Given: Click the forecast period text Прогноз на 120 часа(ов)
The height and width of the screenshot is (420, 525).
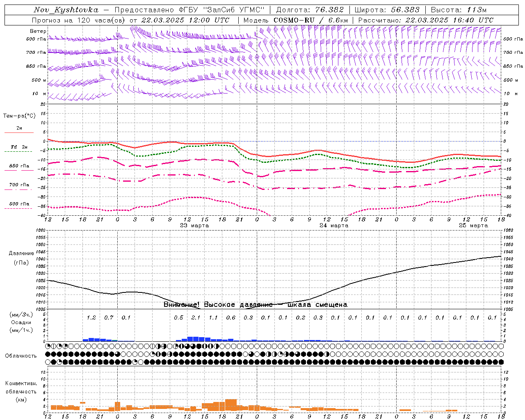Looking at the screenshot, I should [x=79, y=20].
